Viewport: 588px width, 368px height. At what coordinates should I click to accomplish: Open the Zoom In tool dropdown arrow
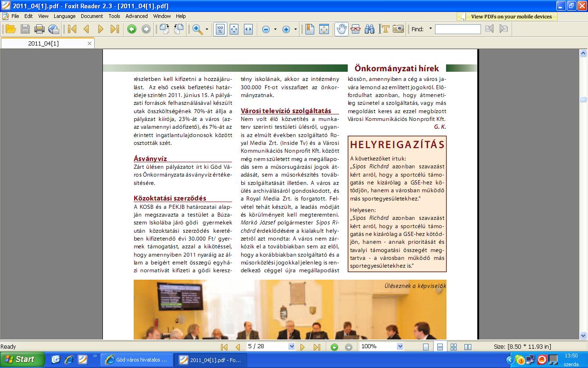pos(207,29)
